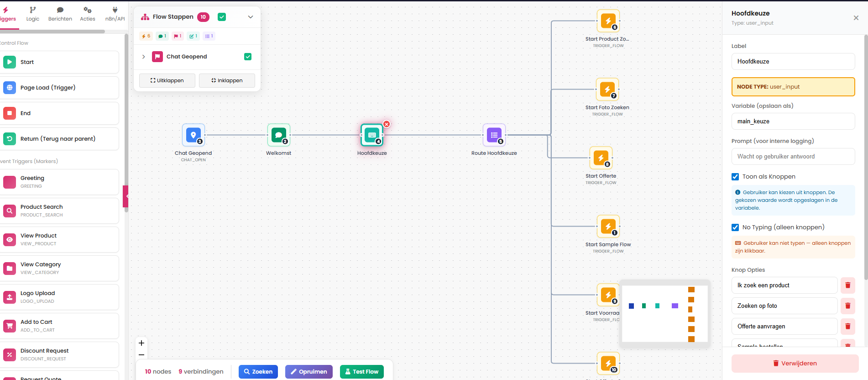The width and height of the screenshot is (868, 380).
Task: Click the Chat Geopend node icon
Action: pos(193,135)
